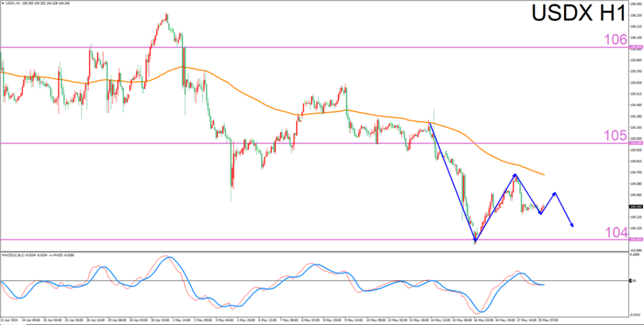Screen dimensions: 644x325
Task: Click the highest candlestick peak above 106 line
Action: click(x=166, y=14)
